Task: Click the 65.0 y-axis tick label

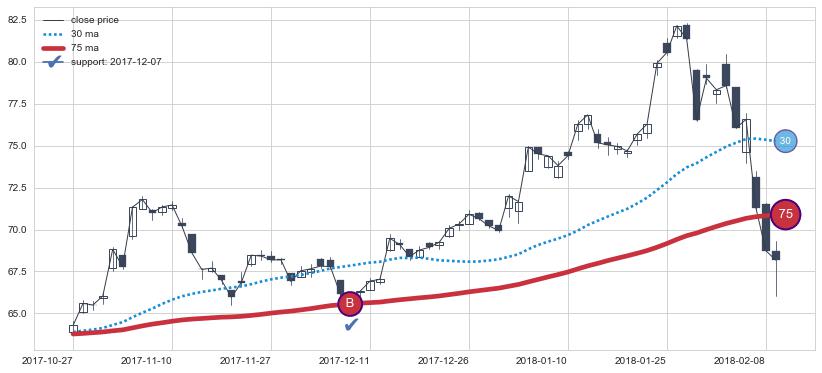Action: click(18, 314)
